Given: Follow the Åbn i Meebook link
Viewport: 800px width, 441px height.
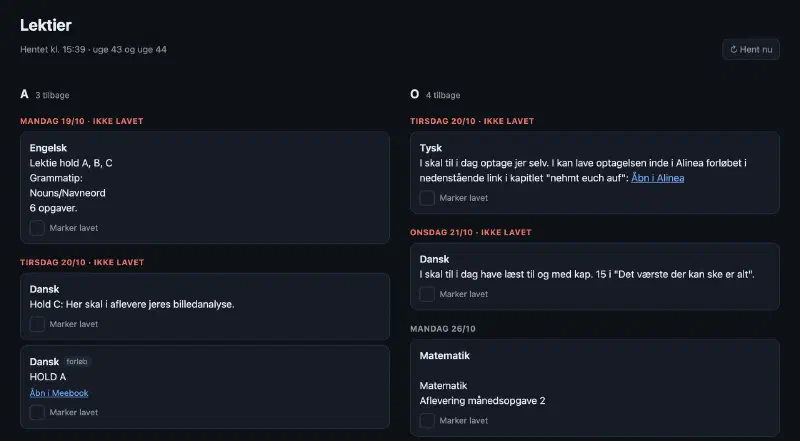Looking at the screenshot, I should [x=59, y=393].
